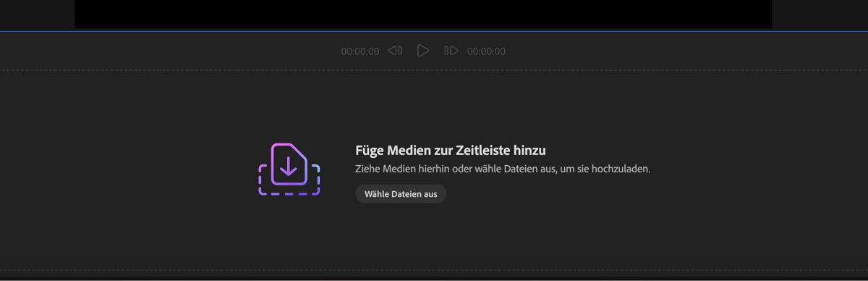Click the current time 00:00:00 left of play

(360, 51)
